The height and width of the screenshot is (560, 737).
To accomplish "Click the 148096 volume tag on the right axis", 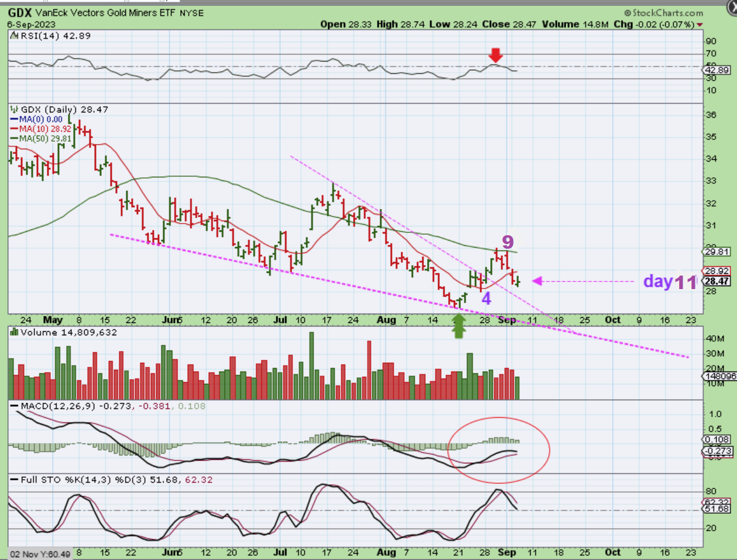I will coord(720,376).
